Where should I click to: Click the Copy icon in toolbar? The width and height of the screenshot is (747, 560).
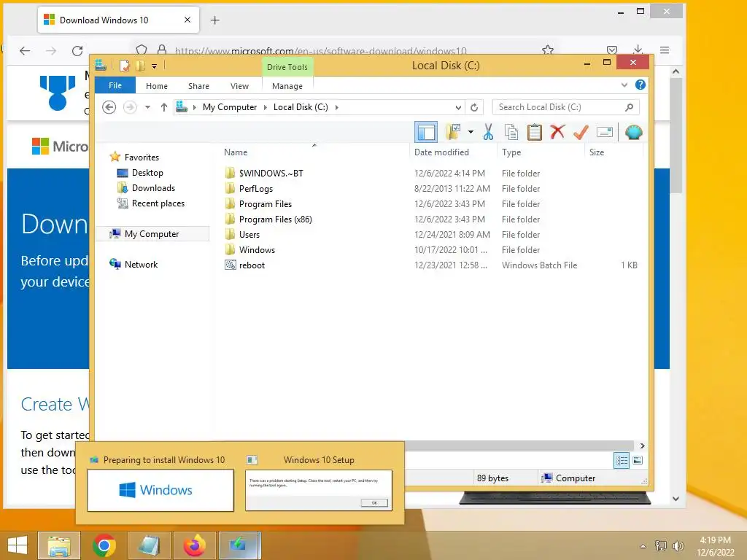coord(511,132)
